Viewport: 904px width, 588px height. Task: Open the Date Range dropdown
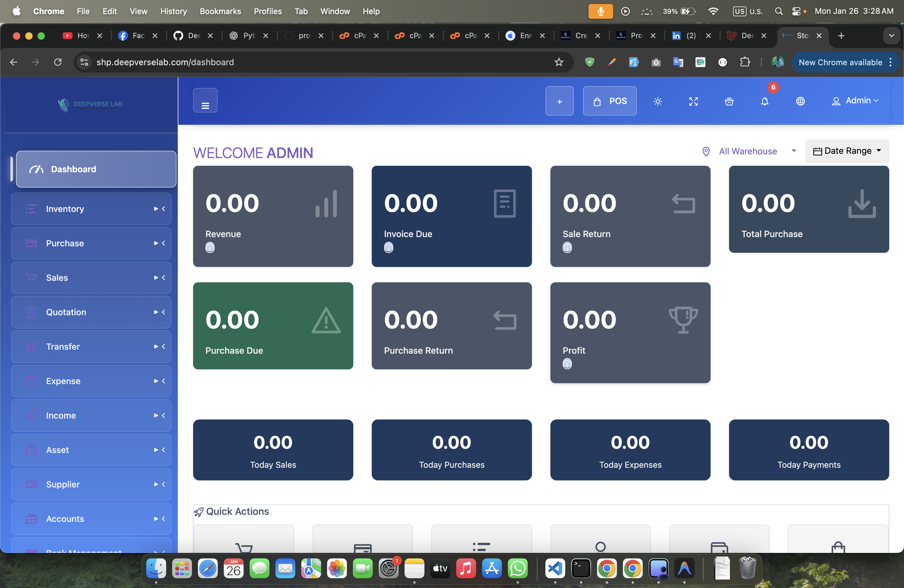click(847, 151)
